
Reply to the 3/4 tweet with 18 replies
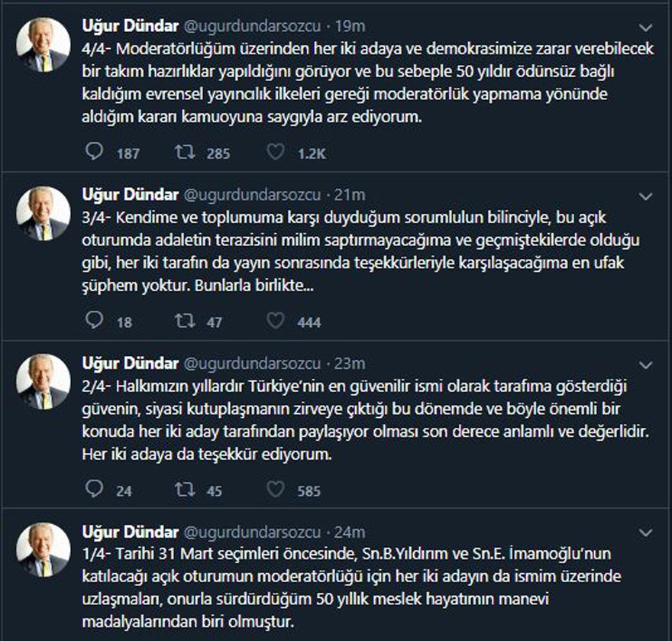tap(94, 320)
